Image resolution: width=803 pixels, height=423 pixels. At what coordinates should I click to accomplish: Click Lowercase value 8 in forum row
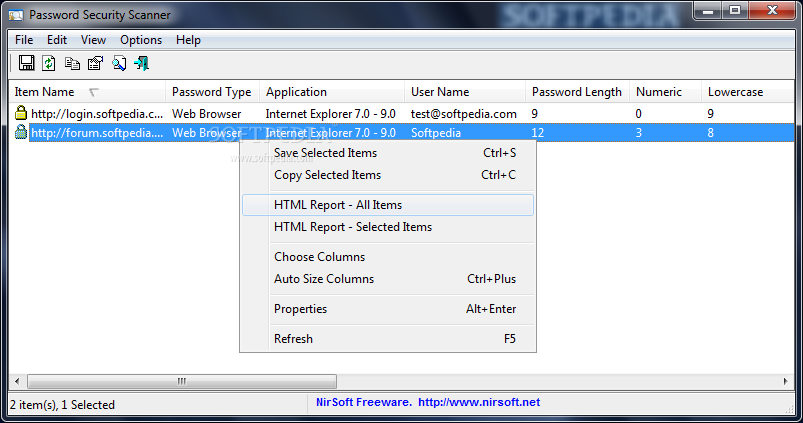tap(710, 133)
